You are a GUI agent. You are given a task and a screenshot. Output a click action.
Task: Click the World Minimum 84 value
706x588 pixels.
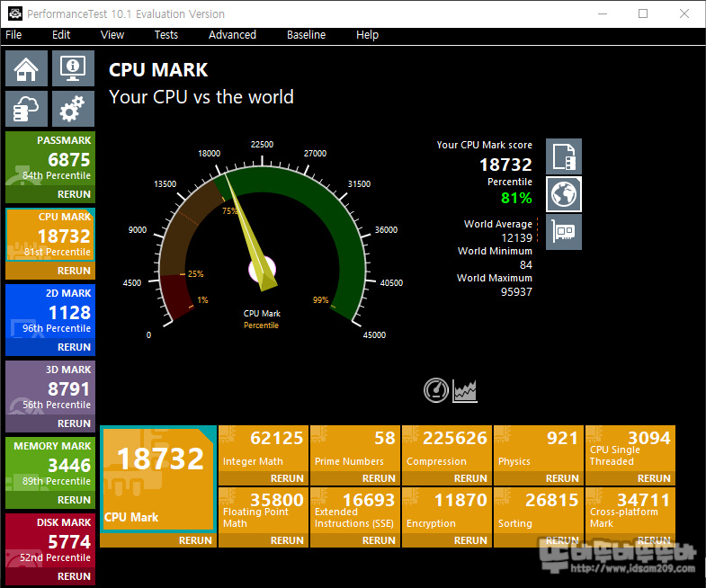[526, 264]
